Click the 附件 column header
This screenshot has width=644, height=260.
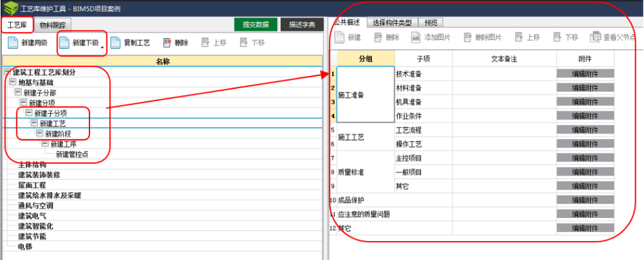point(585,59)
